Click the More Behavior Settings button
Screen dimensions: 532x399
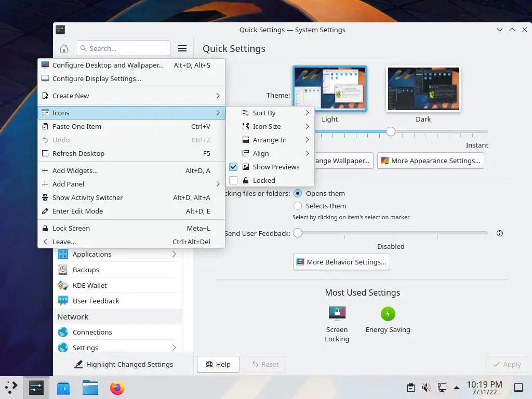[341, 262]
